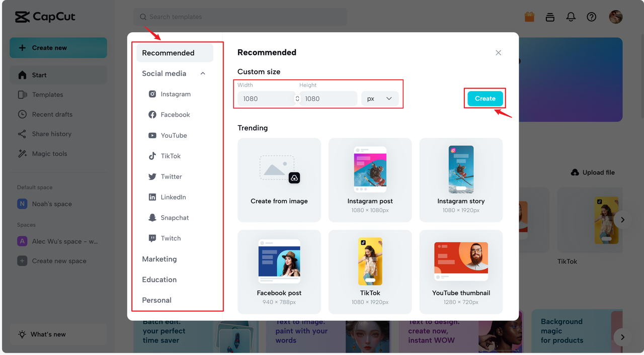644x355 pixels.
Task: Choose the Create from image card
Action: (x=279, y=180)
